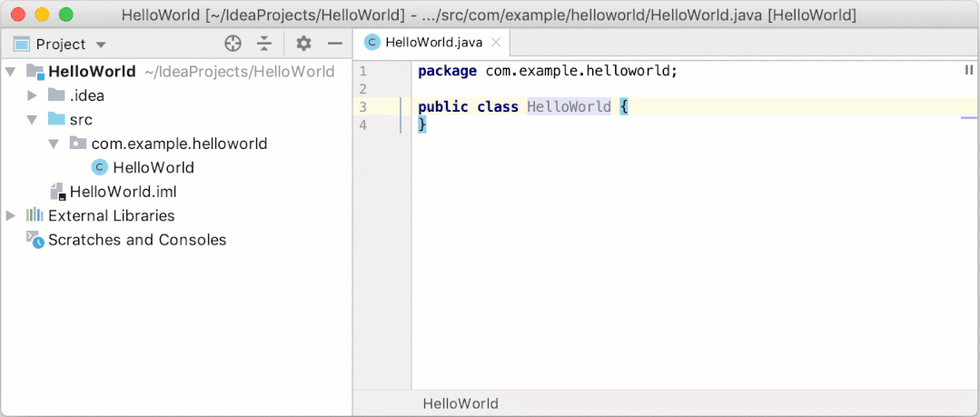Click the blue src folder icon
Image resolution: width=980 pixels, height=417 pixels.
[57, 119]
